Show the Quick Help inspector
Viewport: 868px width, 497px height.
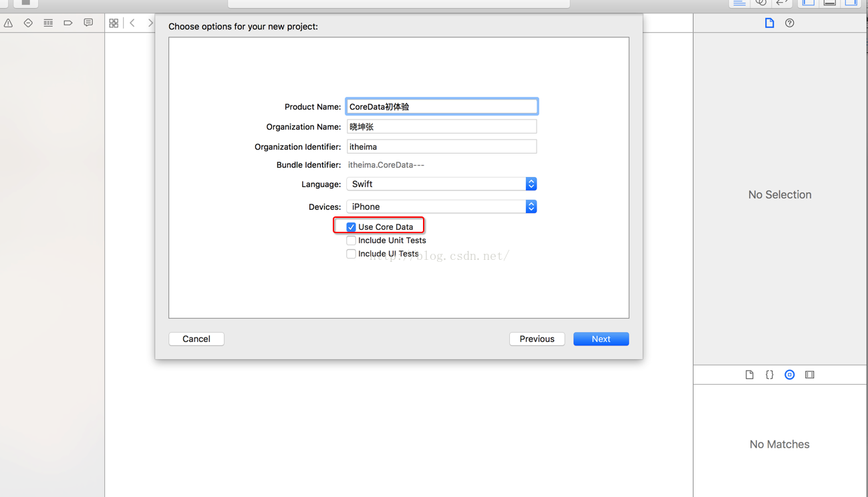coord(790,23)
